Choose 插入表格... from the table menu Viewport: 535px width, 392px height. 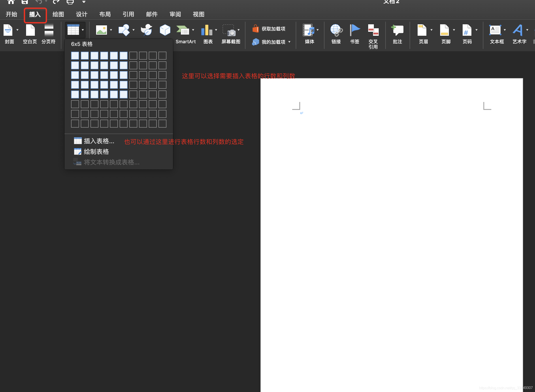tap(99, 141)
